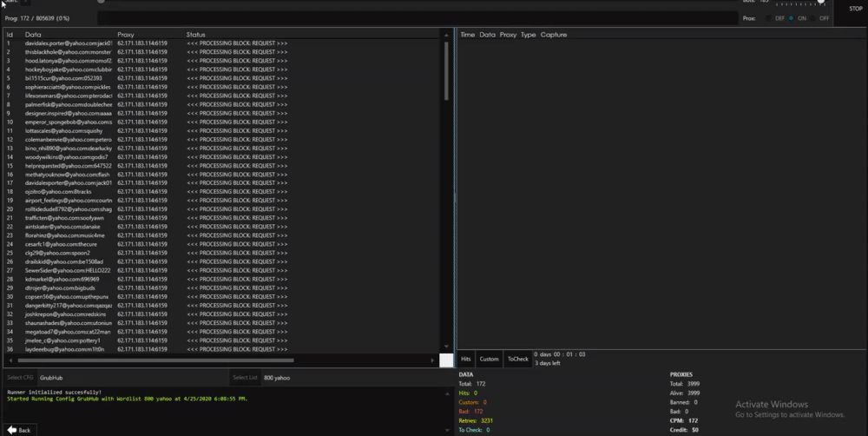Click the Type column header in hits panel
The image size is (868, 436).
528,35
